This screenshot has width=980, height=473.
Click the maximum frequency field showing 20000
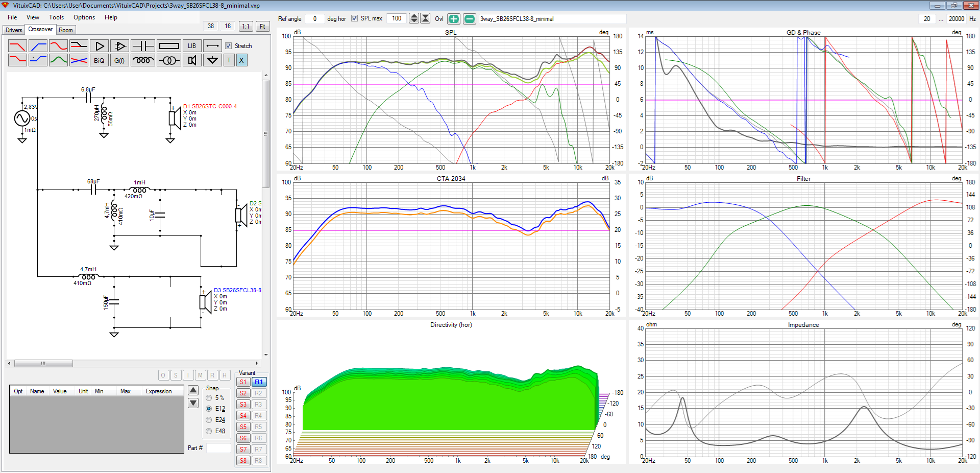[x=956, y=19]
